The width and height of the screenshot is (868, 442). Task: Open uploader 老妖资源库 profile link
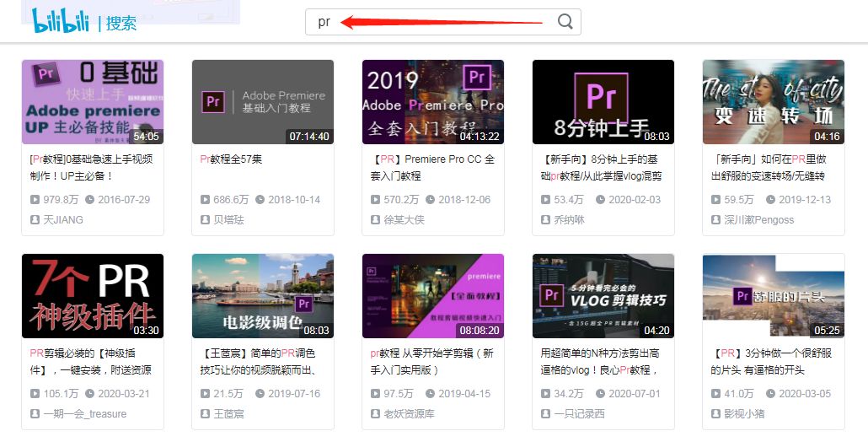[x=409, y=414]
